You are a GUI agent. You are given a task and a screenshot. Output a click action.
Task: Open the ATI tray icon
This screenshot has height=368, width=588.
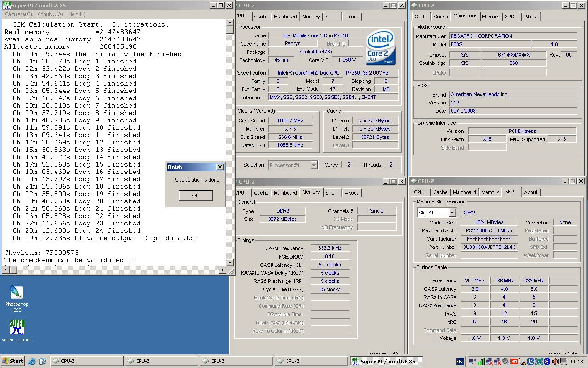click(514, 361)
